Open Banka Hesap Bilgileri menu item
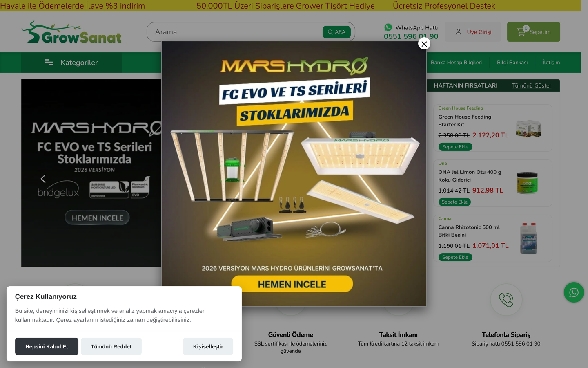This screenshot has height=368, width=588. [x=456, y=63]
